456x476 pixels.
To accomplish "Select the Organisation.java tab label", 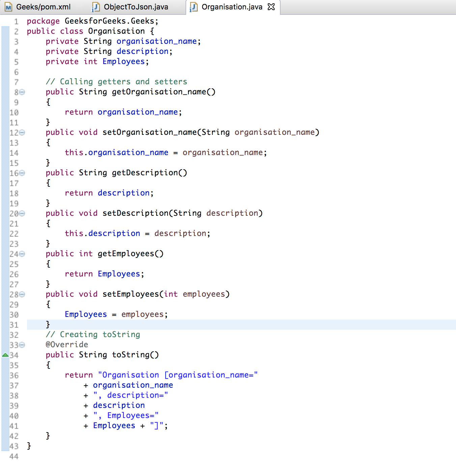I will coord(232,7).
